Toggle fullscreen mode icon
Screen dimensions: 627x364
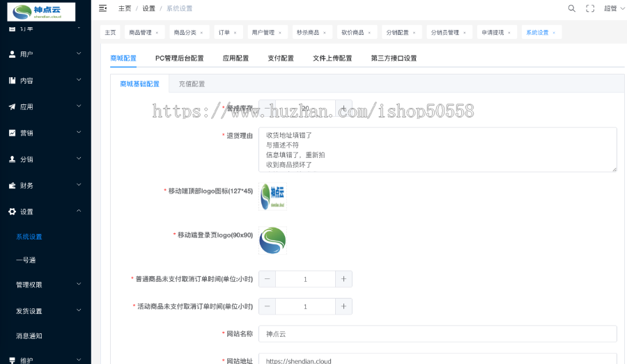[x=590, y=8]
